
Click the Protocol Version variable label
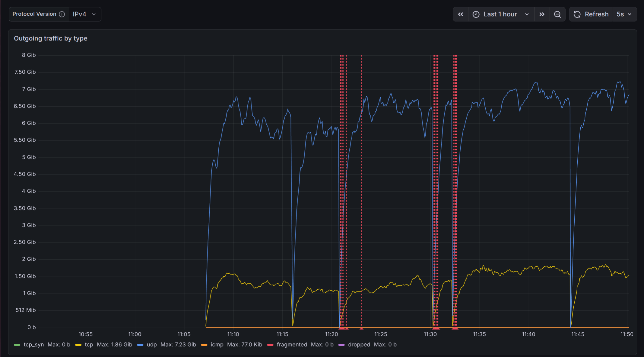coord(34,14)
